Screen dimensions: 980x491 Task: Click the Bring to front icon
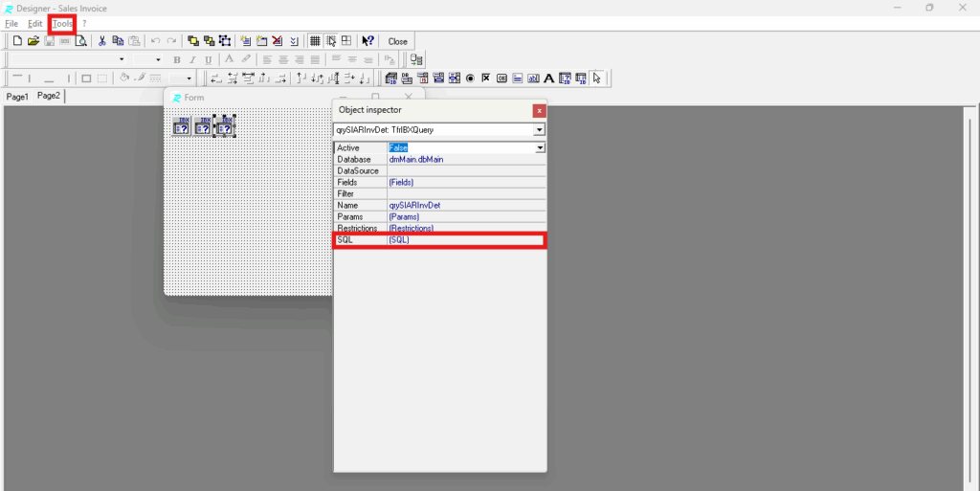coord(193,41)
